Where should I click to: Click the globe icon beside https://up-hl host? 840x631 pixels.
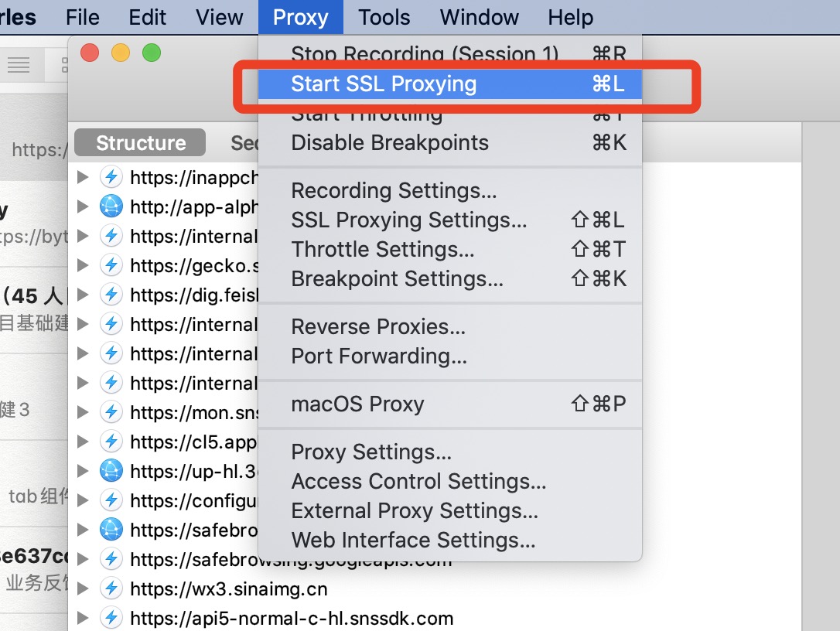click(x=111, y=471)
